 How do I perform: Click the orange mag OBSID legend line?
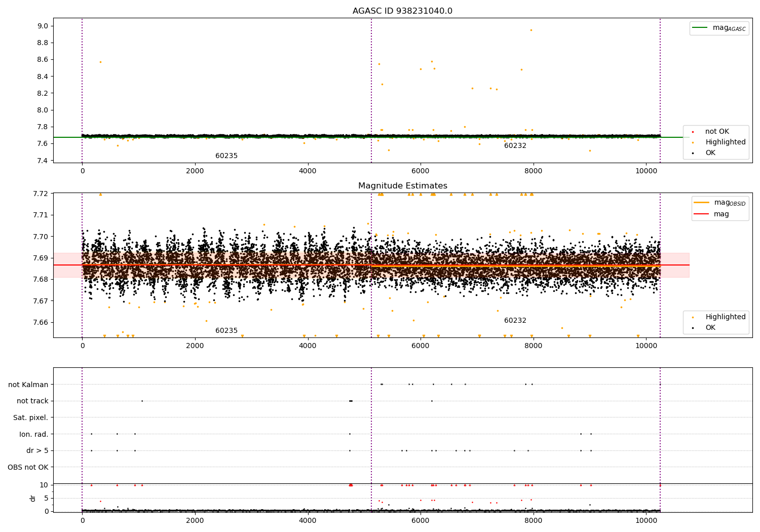click(x=701, y=203)
